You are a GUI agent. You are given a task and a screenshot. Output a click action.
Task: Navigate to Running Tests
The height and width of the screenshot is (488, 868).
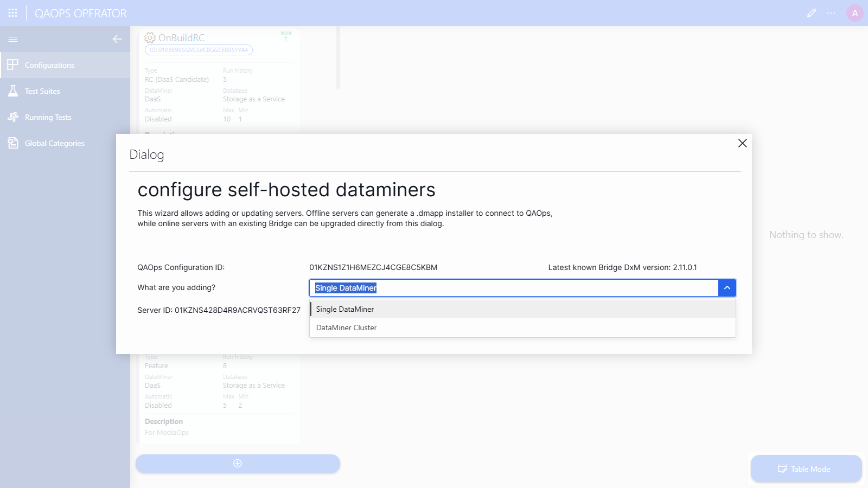pos(65,117)
